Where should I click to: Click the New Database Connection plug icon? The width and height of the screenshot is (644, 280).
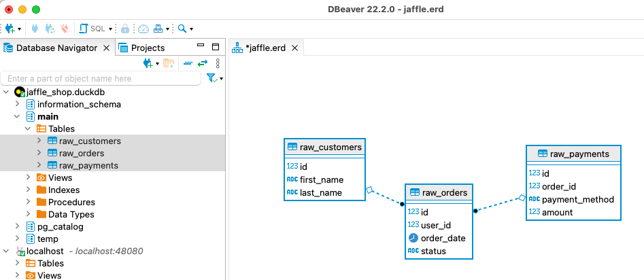point(10,29)
